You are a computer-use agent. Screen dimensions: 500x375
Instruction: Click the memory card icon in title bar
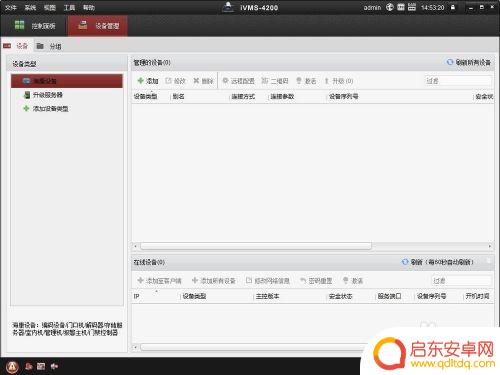tap(401, 7)
